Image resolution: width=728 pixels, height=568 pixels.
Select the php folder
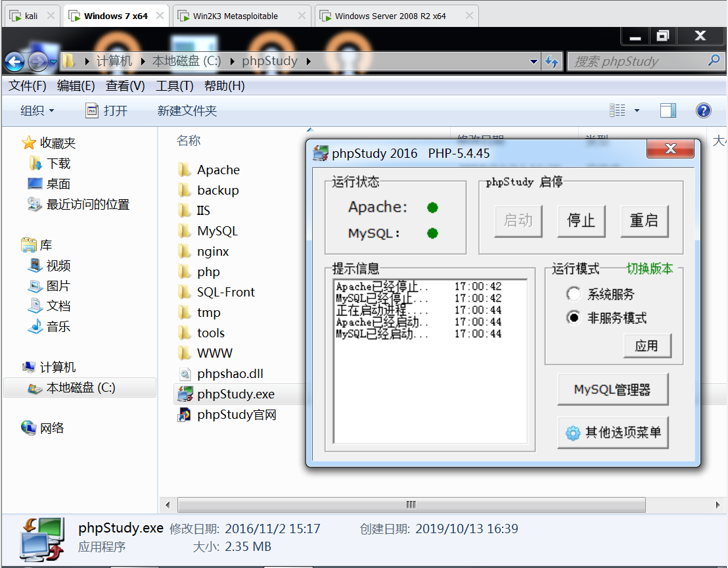point(198,272)
